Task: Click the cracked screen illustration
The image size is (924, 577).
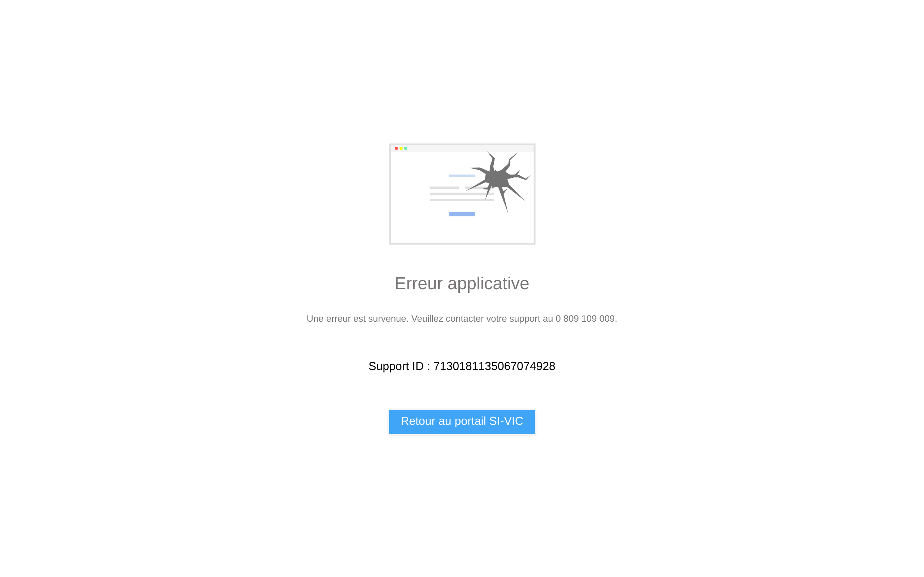Action: tap(462, 193)
